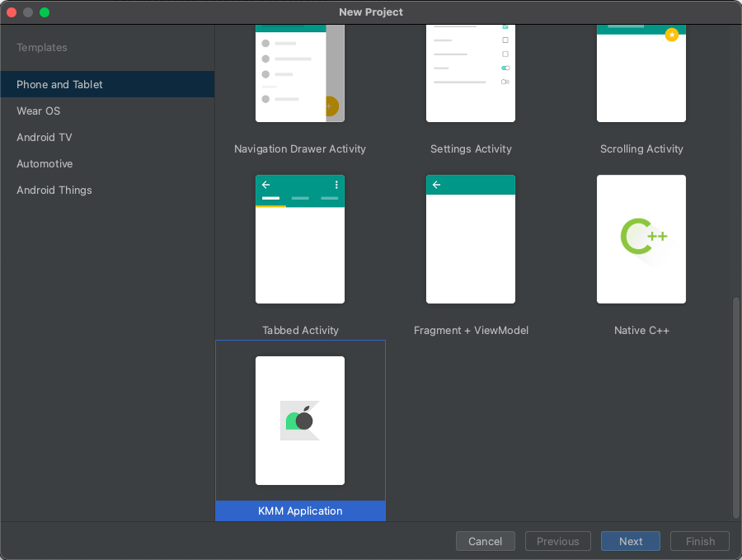Click the Previous button
The width and height of the screenshot is (742, 560).
click(x=558, y=541)
